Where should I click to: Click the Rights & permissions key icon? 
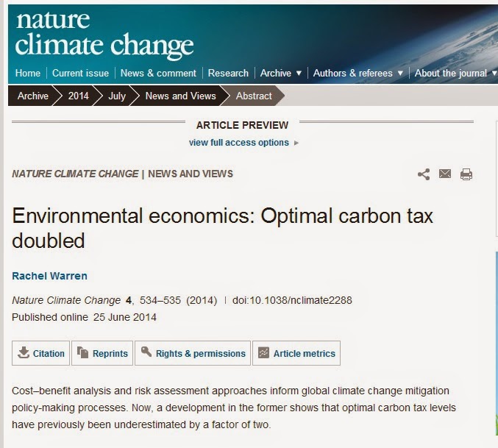146,352
